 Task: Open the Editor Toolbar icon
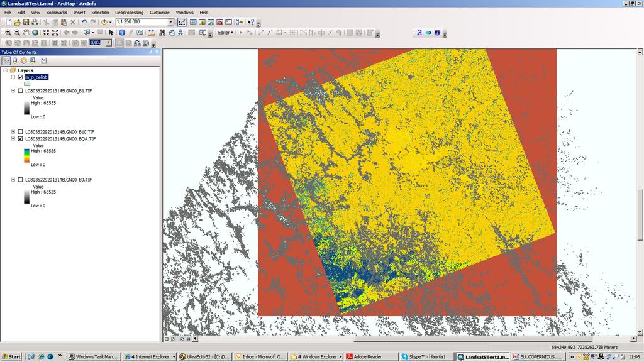(182, 22)
